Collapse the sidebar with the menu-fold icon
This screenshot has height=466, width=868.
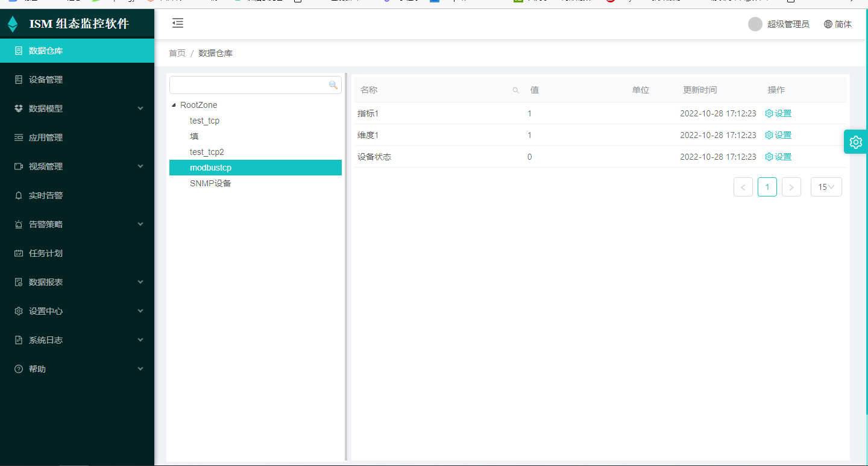(177, 24)
